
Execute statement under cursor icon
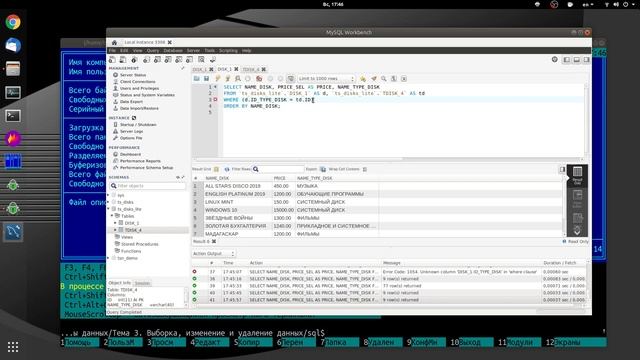pos(228,79)
